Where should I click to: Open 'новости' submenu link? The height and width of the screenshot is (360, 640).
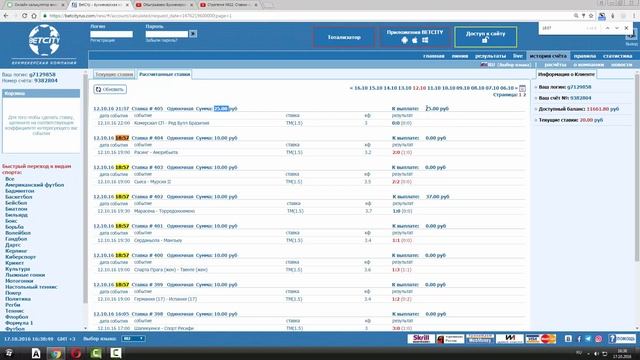(621, 64)
